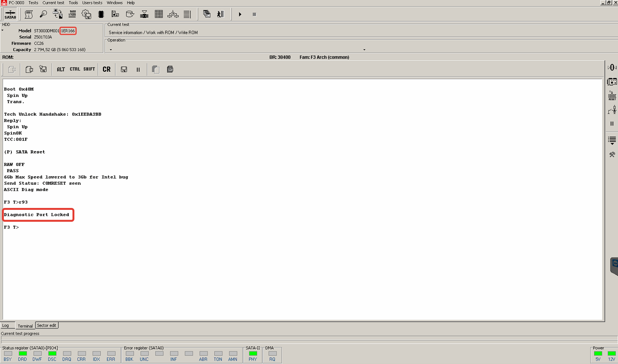Image resolution: width=618 pixels, height=364 pixels.
Task: Click the microchip icon in main toolbar
Action: [101, 14]
